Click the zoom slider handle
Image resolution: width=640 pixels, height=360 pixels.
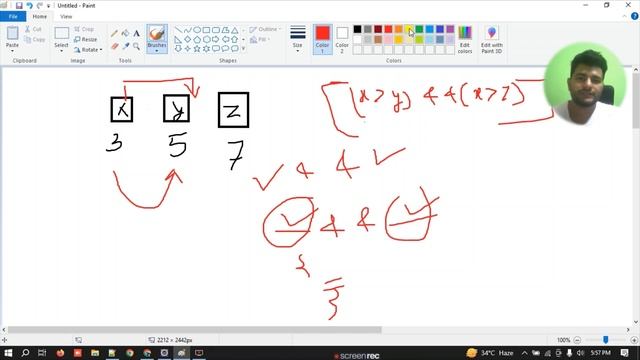click(x=606, y=340)
